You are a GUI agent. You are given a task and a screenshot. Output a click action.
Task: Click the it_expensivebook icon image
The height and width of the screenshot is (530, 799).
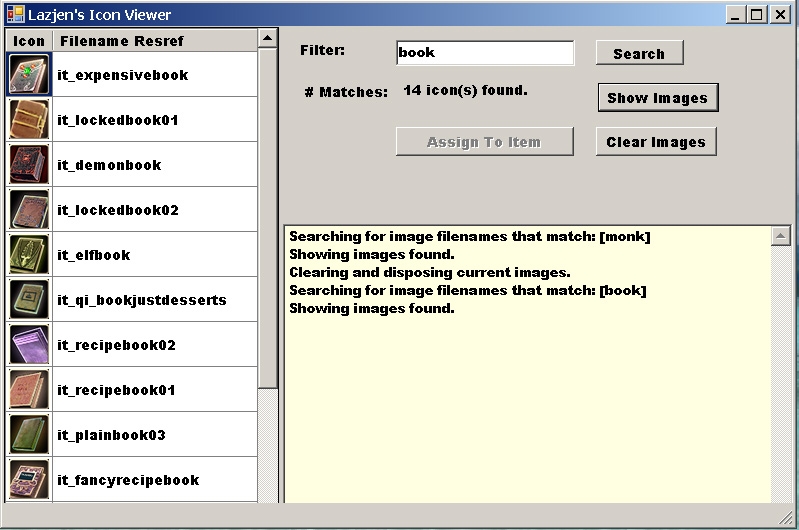tap(29, 75)
